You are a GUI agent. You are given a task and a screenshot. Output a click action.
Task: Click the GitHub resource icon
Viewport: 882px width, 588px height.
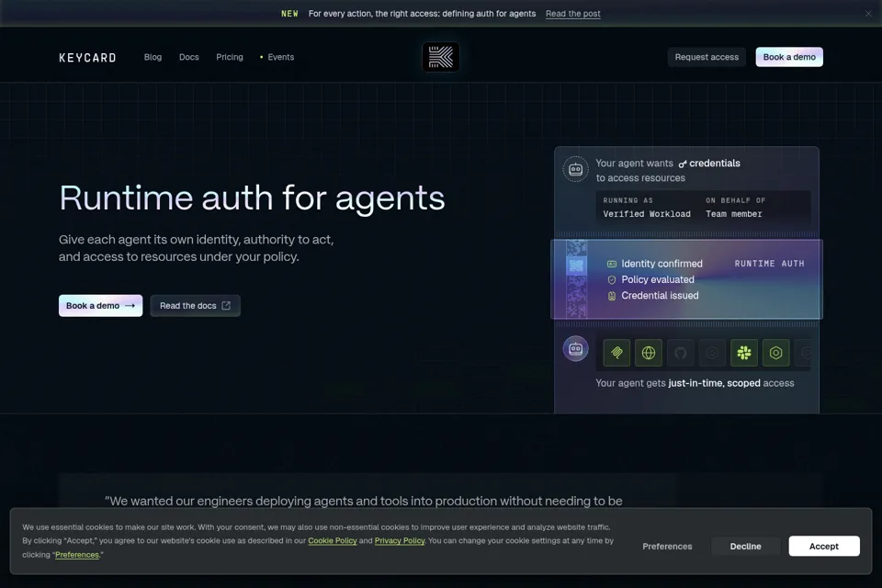click(x=680, y=353)
